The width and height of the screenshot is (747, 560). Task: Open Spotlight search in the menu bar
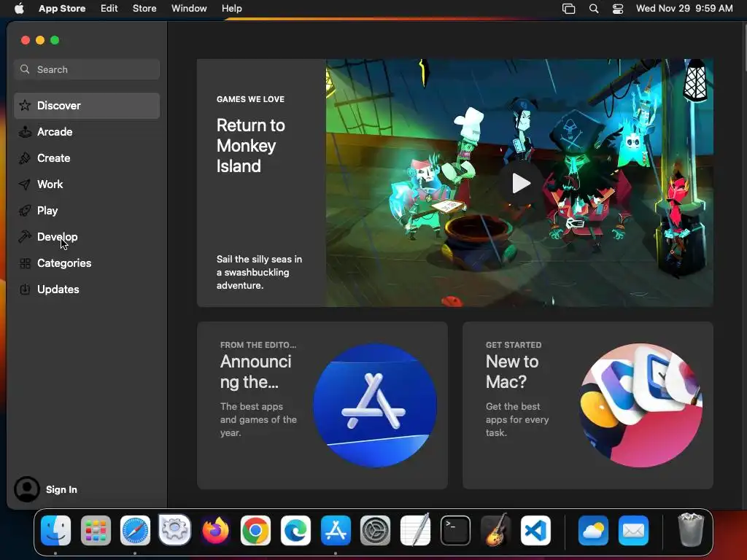click(594, 9)
